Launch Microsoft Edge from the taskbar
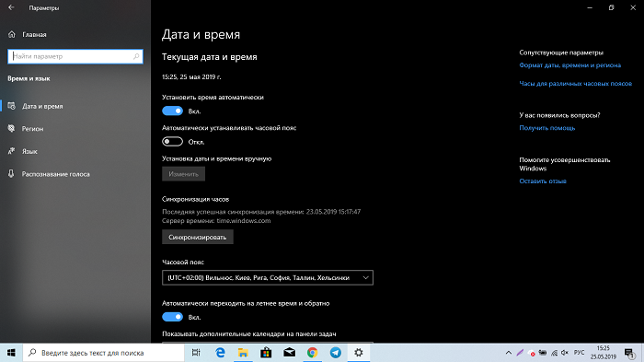The image size is (644, 362). [220, 353]
